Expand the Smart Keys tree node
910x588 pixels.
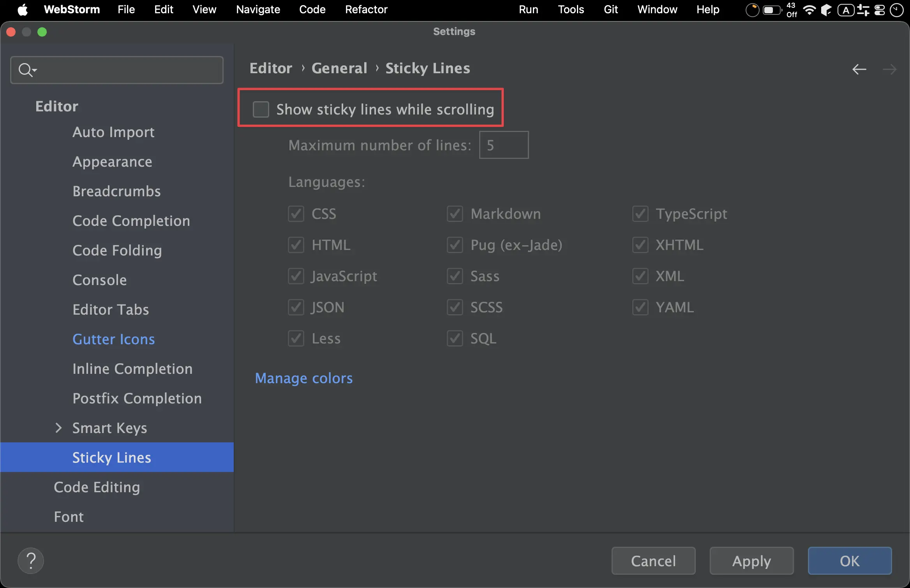[58, 428]
